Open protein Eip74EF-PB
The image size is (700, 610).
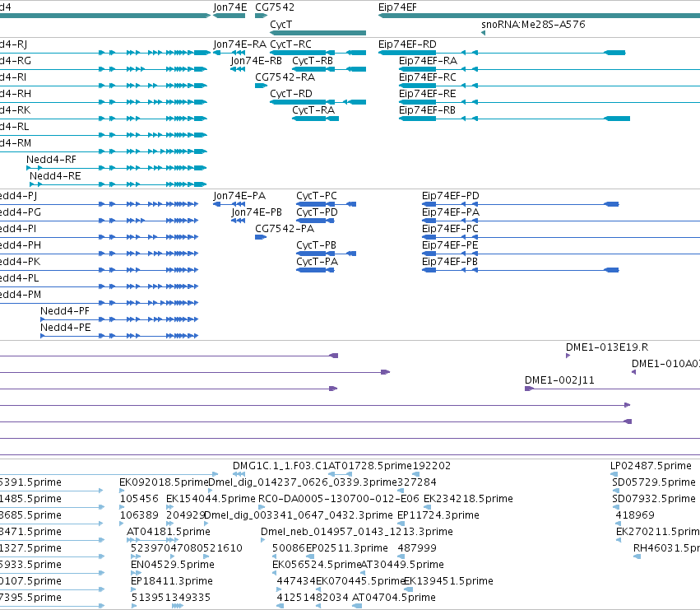coord(450,262)
